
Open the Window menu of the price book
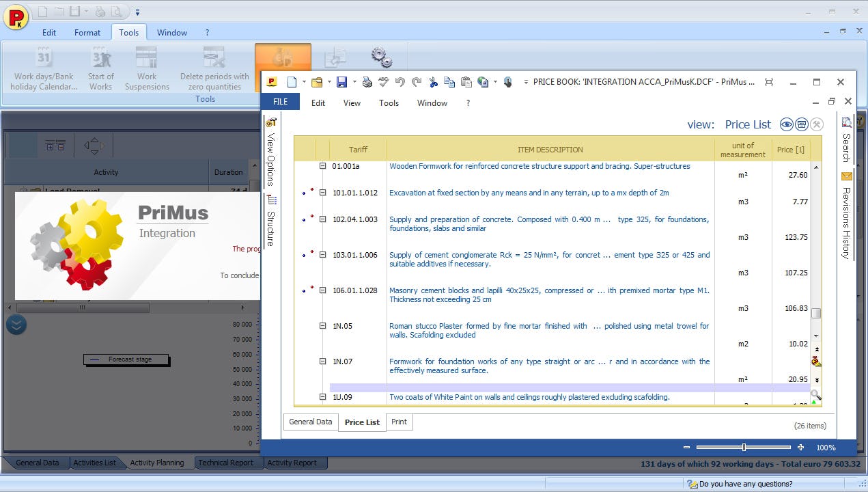pyautogui.click(x=432, y=102)
